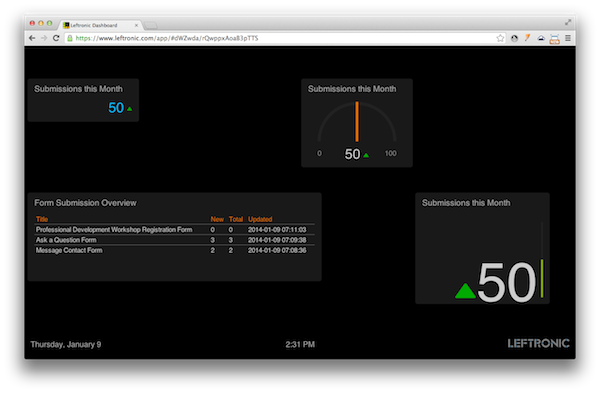Screen dimensions: 600x393
Task: Click the cloud-shaped extension icon
Action: 541,38
